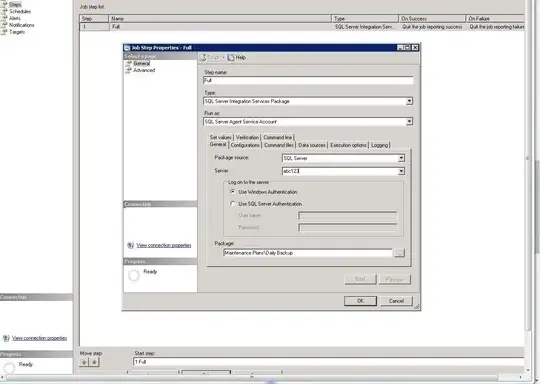Click the General page icon in the dialog
Viewport: 540px width, 384px height.
129,63
